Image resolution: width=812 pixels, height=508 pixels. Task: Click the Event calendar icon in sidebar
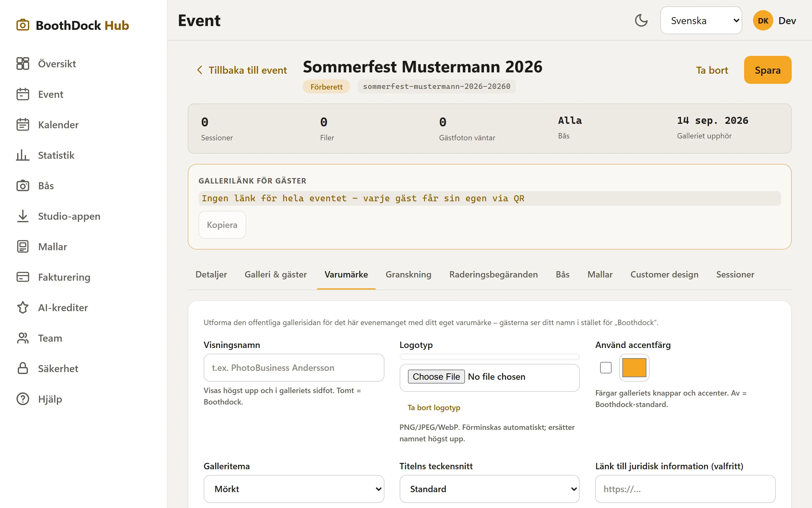pos(23,94)
